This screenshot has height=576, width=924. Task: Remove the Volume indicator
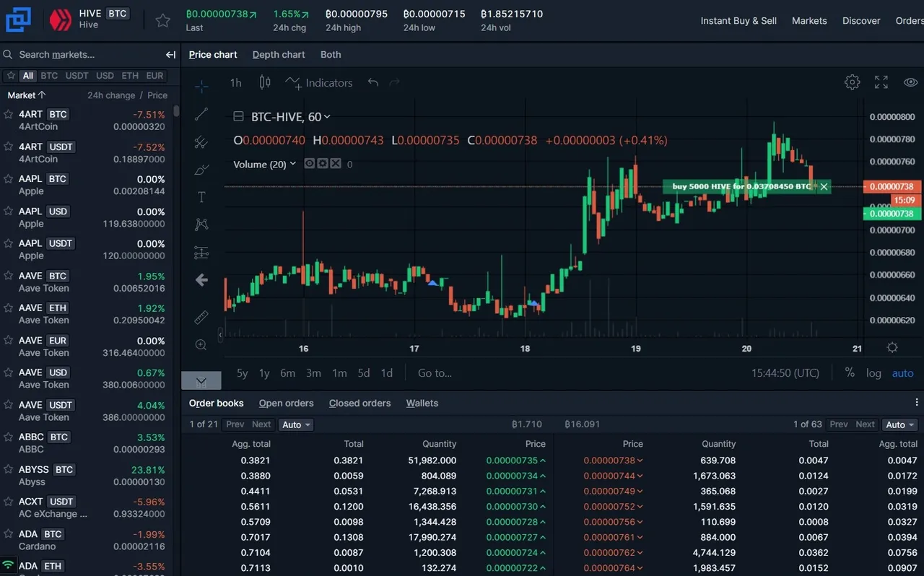point(335,164)
